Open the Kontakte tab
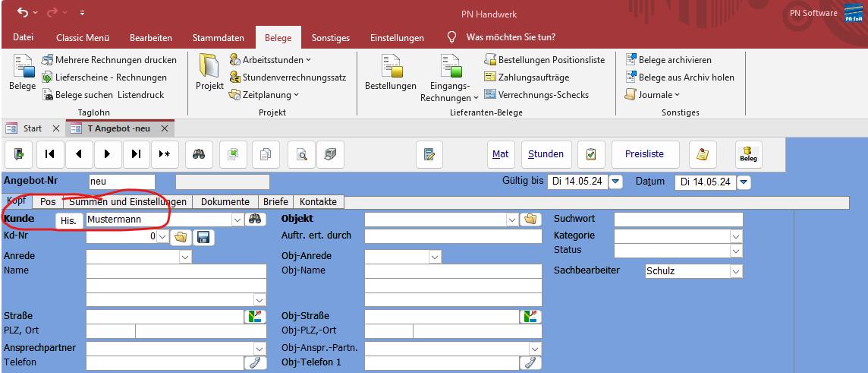Image resolution: width=868 pixels, height=373 pixels. [319, 202]
